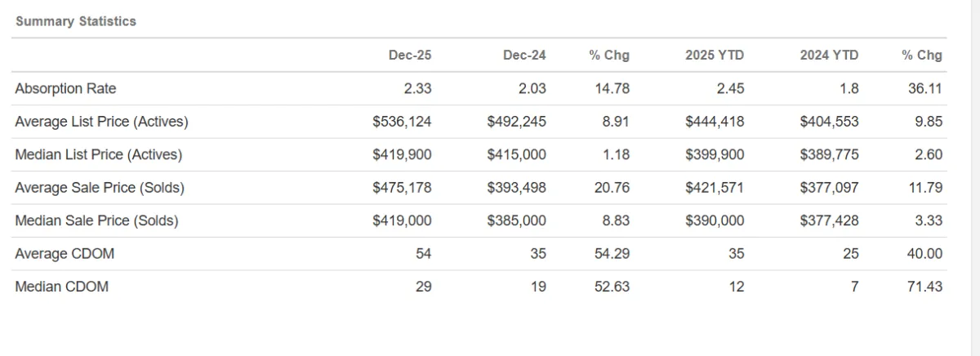
Task: Select the Average CDOM row label
Action: click(x=65, y=254)
